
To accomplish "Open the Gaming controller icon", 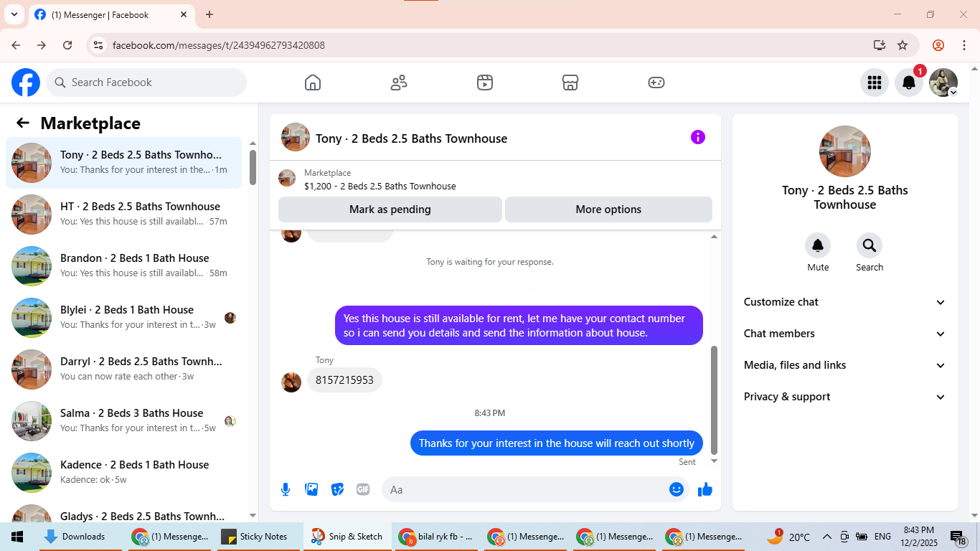I will pyautogui.click(x=656, y=83).
